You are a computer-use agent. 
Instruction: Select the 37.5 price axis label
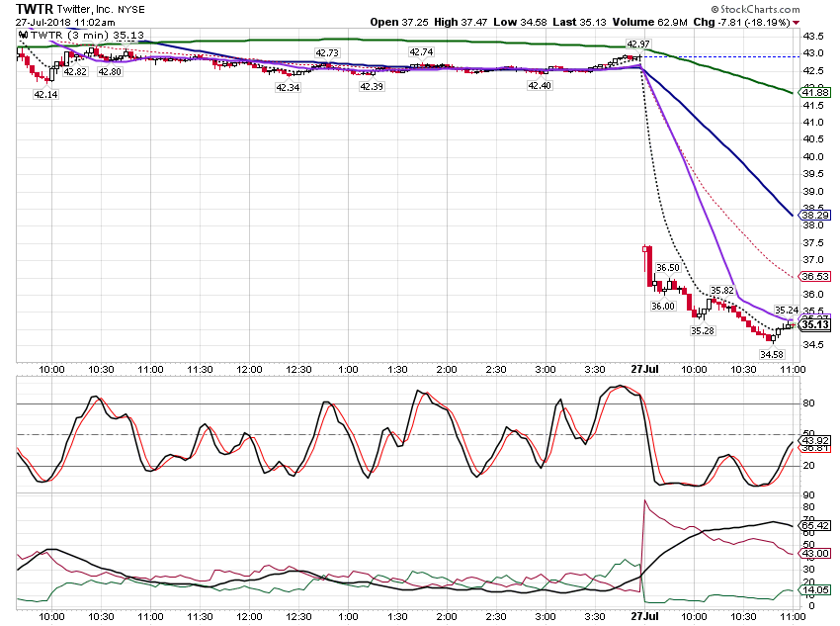813,243
